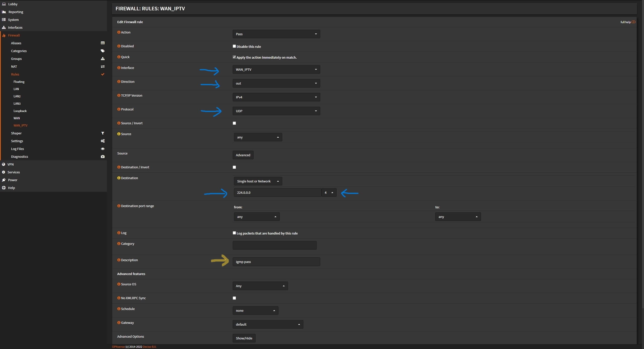644x349 pixels.
Task: Click the Description field containing igmp pass
Action: [276, 262]
